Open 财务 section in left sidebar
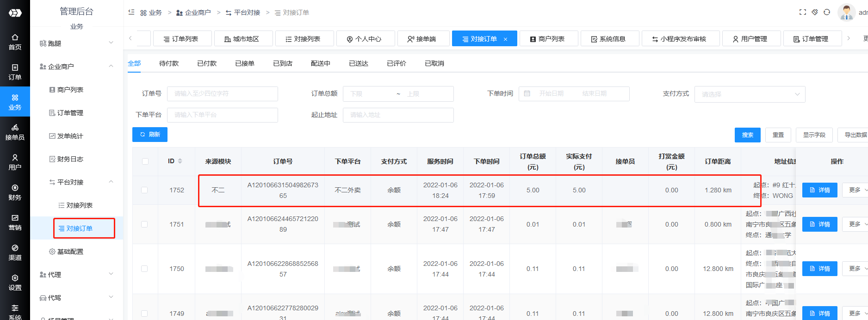Screen dimensions: 868x320 point(15,192)
